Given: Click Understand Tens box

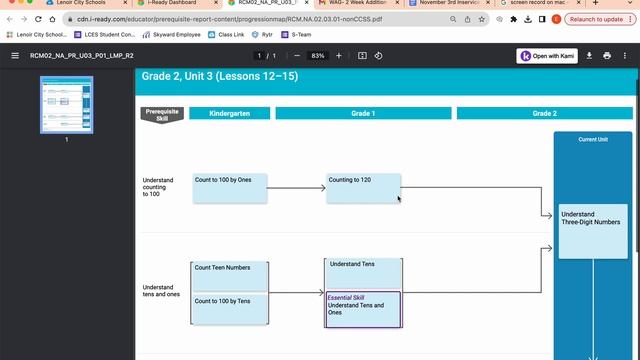Looking at the screenshot, I should point(363,273).
